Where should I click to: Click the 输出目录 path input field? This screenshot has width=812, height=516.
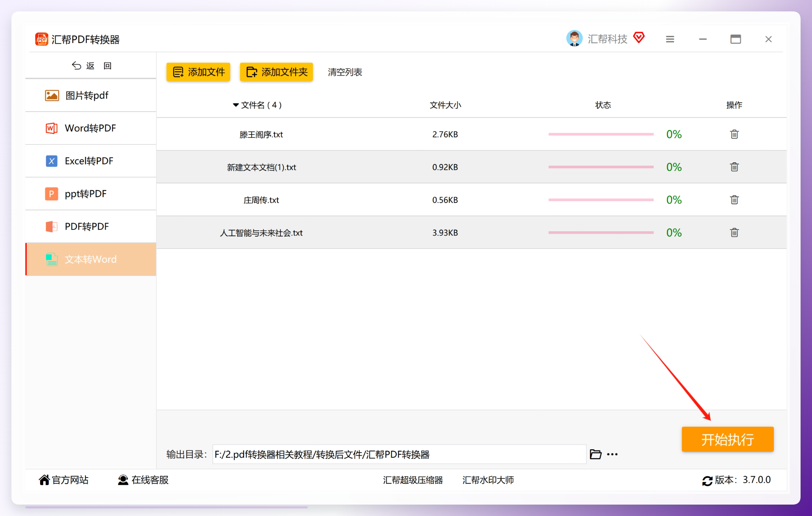pyautogui.click(x=399, y=454)
